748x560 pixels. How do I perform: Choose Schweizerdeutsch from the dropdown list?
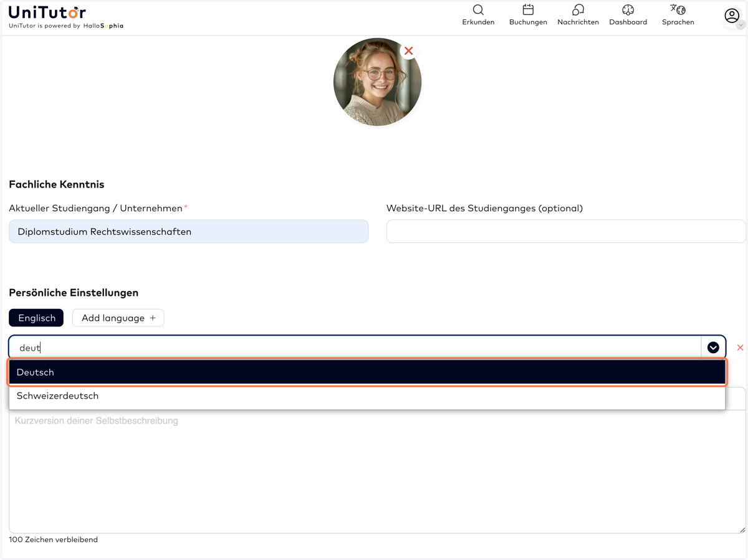coord(367,396)
